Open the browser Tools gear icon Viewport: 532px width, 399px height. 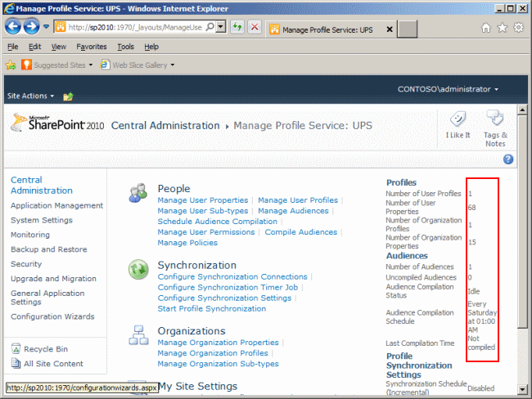(x=518, y=28)
